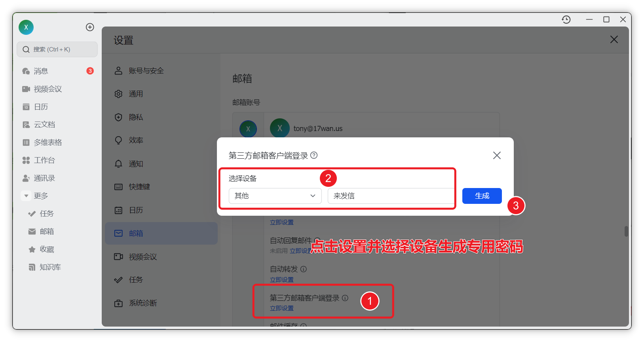Open 云文档 in the sidebar
The width and height of the screenshot is (644, 342).
44,125
